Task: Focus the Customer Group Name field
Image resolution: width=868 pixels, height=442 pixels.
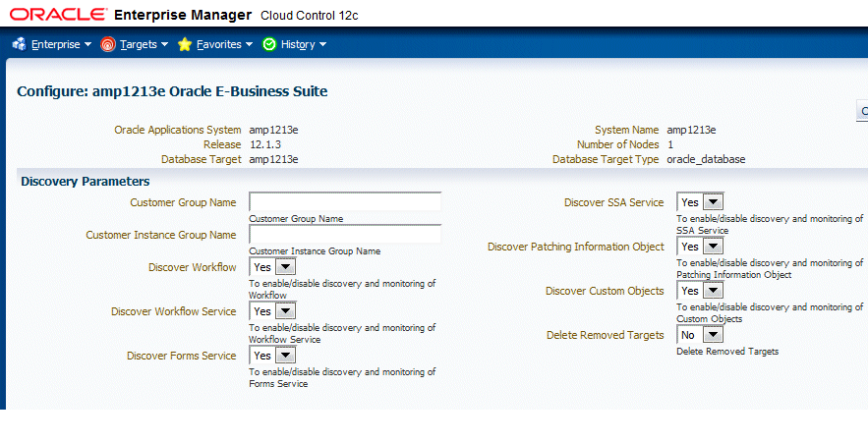Action: click(345, 202)
